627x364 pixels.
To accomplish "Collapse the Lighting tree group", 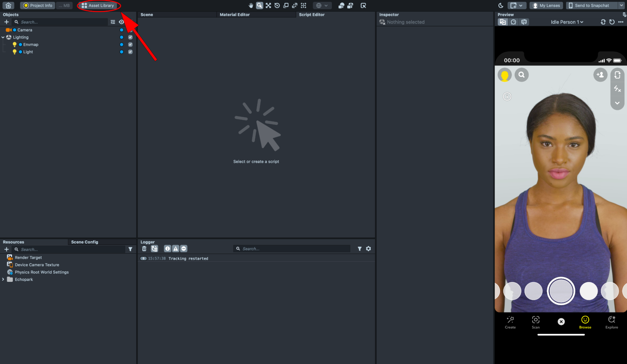I will (x=3, y=37).
